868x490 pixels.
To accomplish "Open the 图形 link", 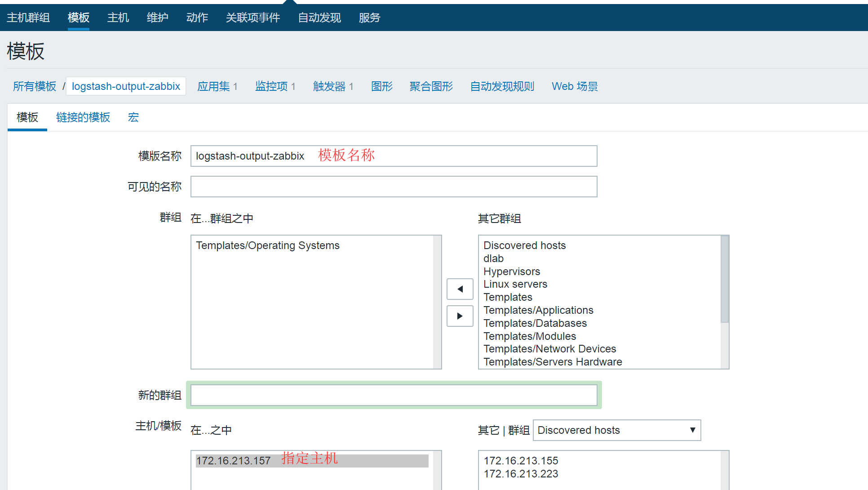I will tap(382, 86).
